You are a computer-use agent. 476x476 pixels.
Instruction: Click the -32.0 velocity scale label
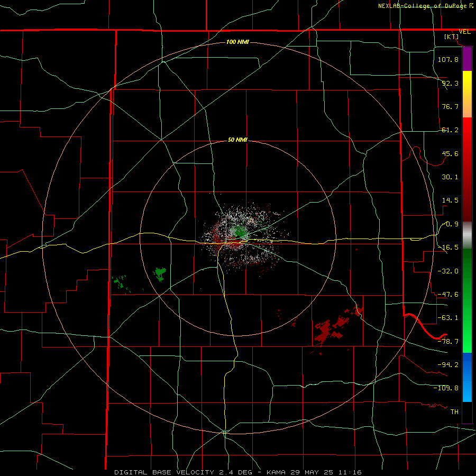tap(448, 271)
